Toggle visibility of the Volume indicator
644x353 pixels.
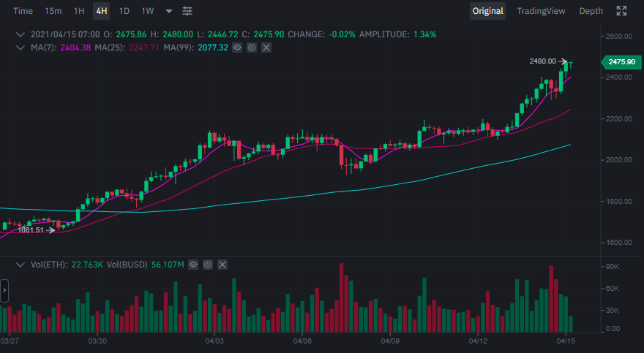click(193, 264)
